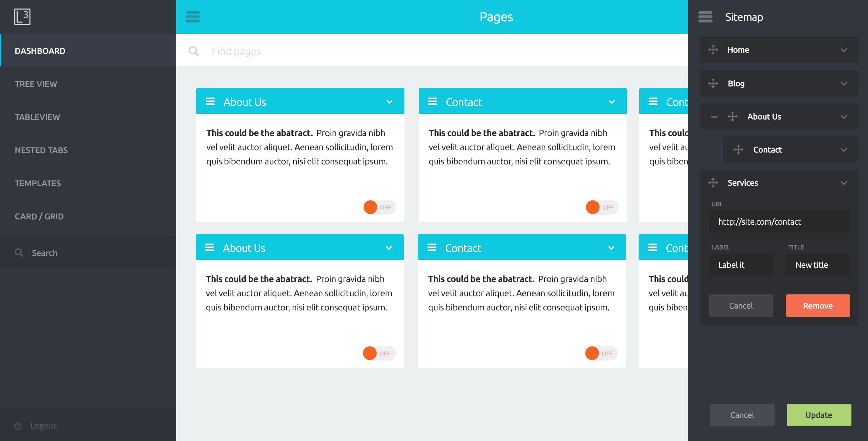This screenshot has width=868, height=441.
Task: Click the list icon on bottom-row About Us card
Action: coord(210,248)
